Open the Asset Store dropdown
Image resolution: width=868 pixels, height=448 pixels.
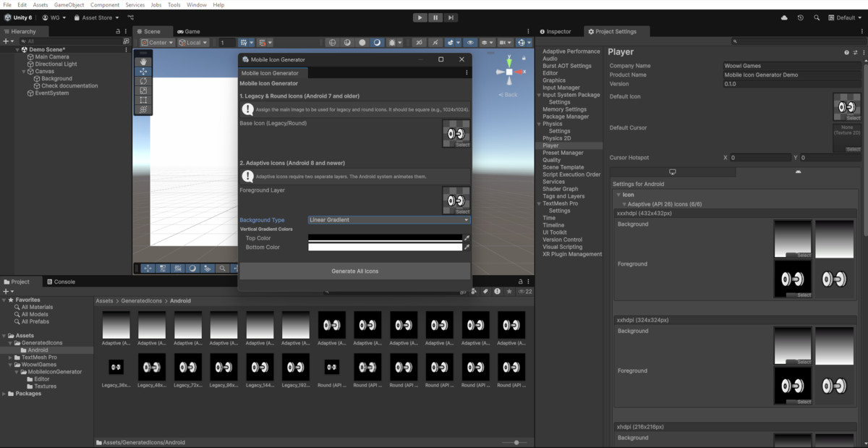pos(96,17)
